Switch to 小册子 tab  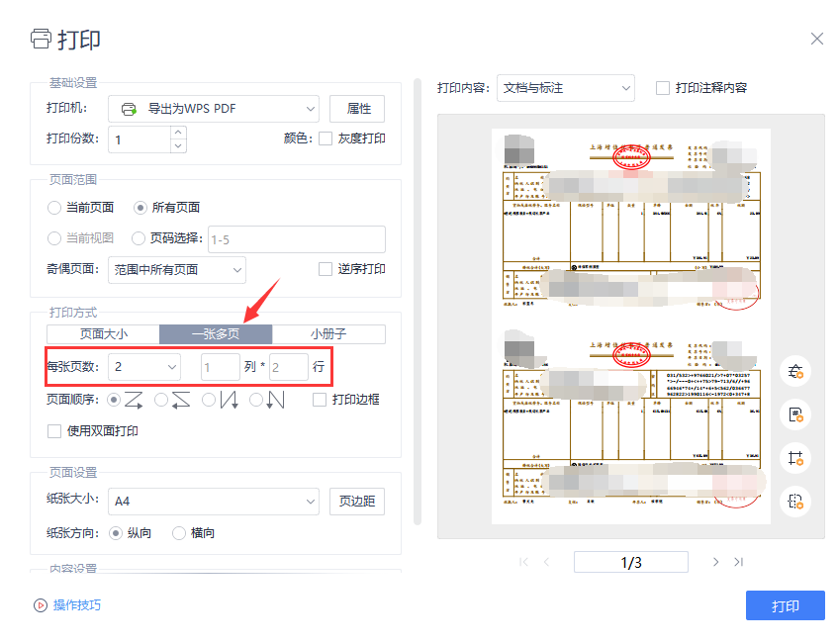coord(328,334)
